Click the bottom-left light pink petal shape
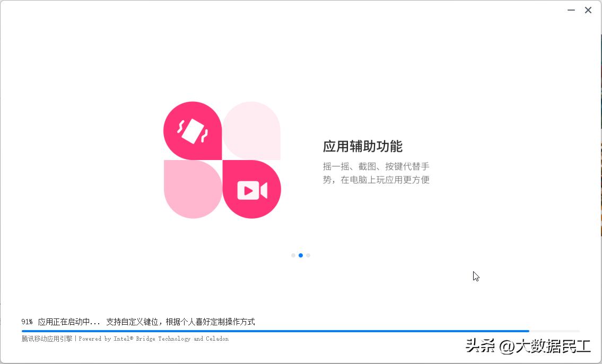Image resolution: width=602 pixels, height=364 pixels. pyautogui.click(x=193, y=189)
